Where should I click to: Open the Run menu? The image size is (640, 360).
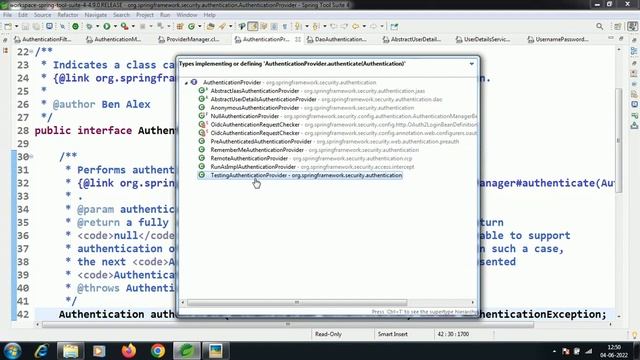(x=165, y=15)
